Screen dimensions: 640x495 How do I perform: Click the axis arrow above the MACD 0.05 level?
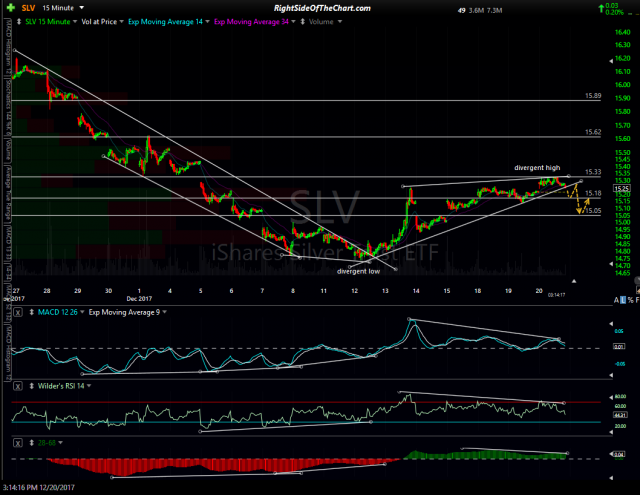611,324
